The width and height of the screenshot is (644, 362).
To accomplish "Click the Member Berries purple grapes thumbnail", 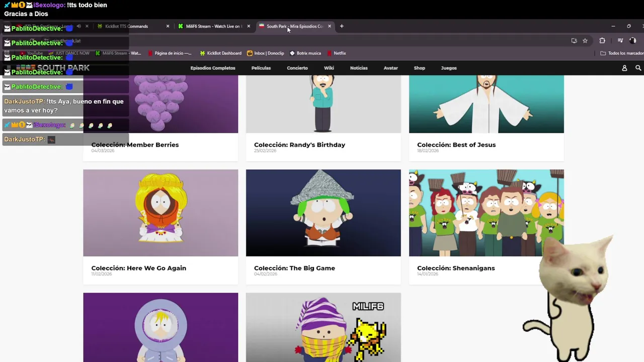I will point(160,104).
